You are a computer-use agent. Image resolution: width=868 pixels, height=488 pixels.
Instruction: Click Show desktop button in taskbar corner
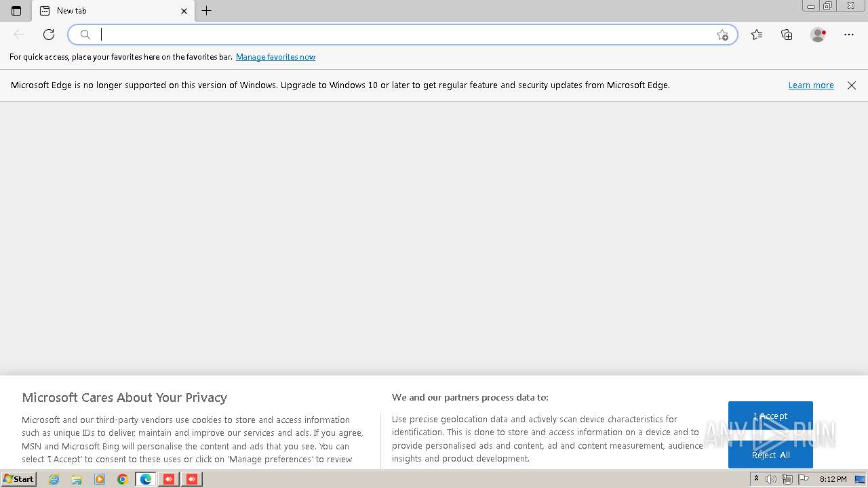click(861, 479)
